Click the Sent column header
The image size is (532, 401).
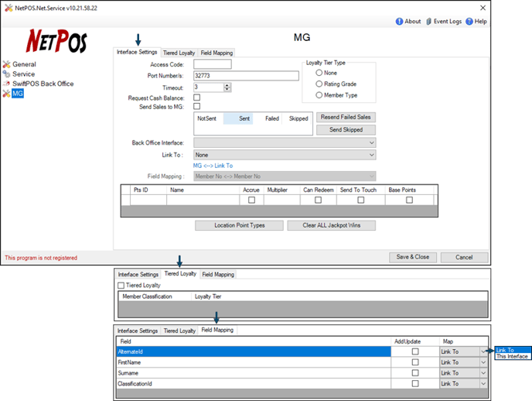238,118
